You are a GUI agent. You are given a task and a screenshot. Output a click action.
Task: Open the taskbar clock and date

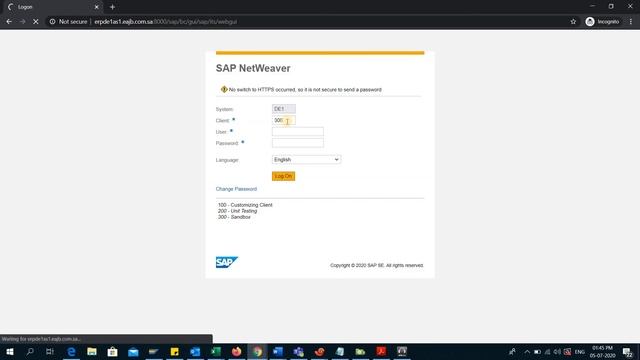(x=602, y=352)
